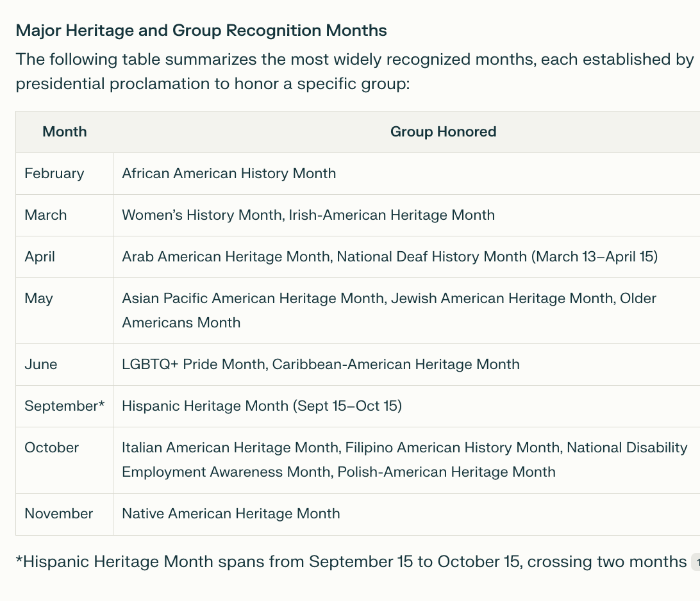Select the "October" month cell

(x=52, y=448)
